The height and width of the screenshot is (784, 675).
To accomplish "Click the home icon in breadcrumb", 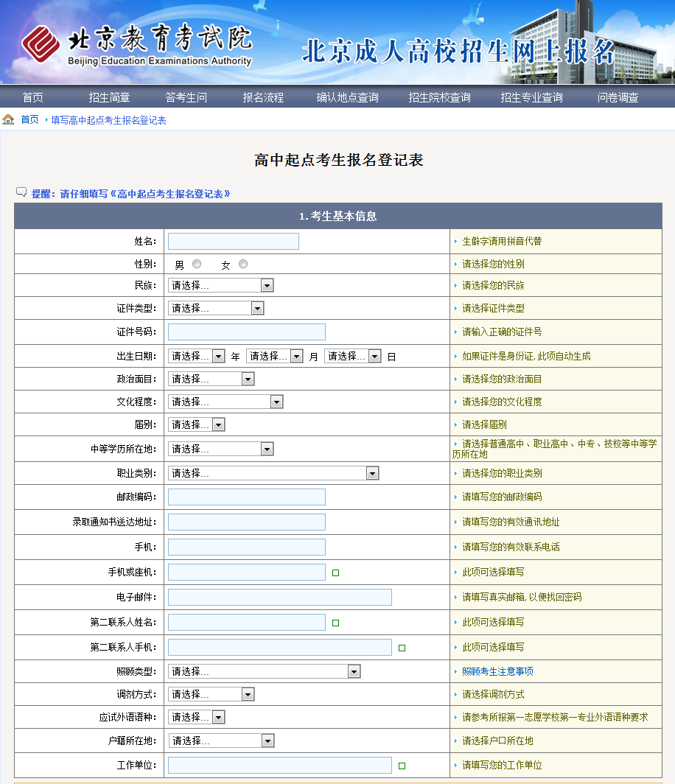I will point(8,119).
